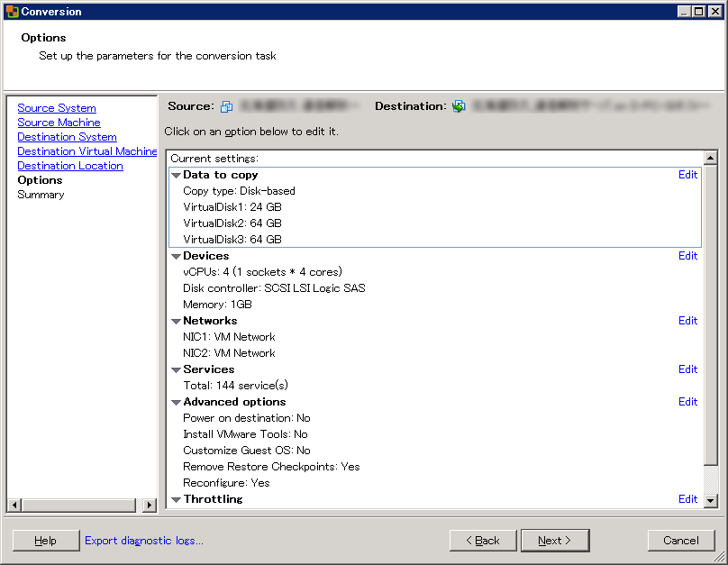The image size is (728, 565).
Task: Edit the Data to copy settings
Action: point(687,175)
